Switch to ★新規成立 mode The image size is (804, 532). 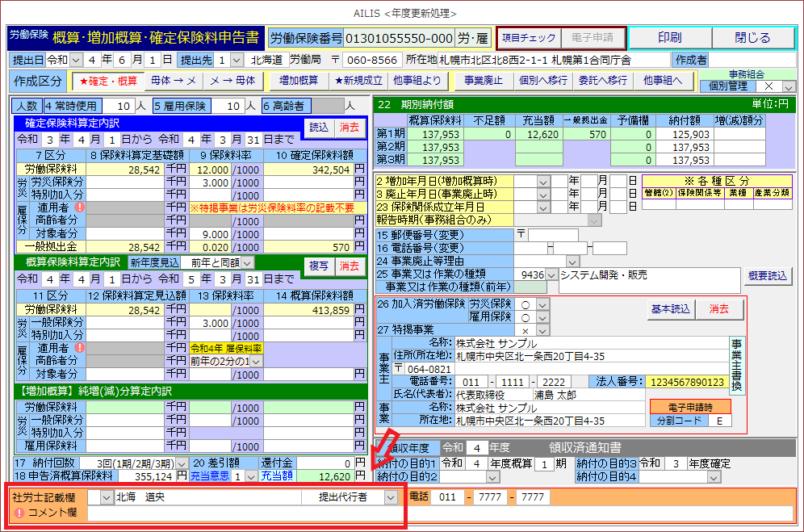pyautogui.click(x=359, y=81)
